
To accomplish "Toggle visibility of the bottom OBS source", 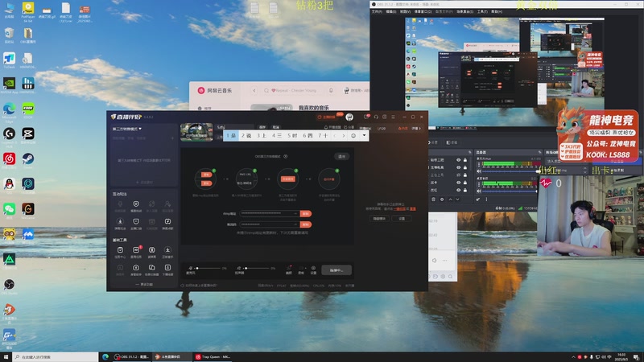I will click(x=458, y=190).
